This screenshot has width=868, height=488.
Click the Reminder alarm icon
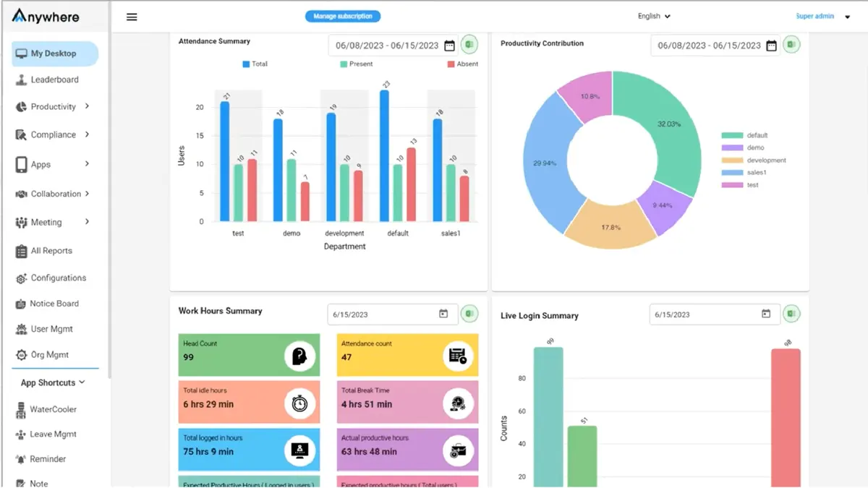pyautogui.click(x=22, y=459)
